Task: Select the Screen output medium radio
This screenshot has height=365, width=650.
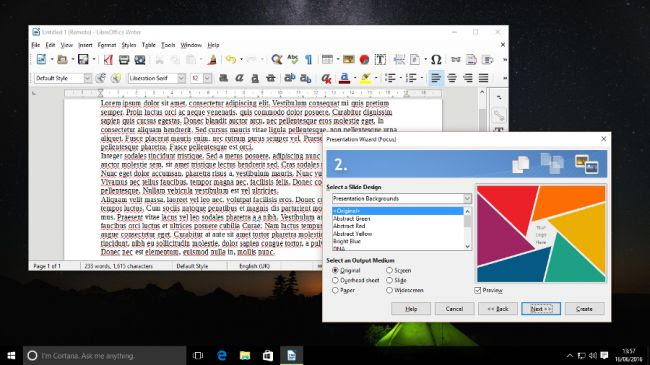Action: 389,270
